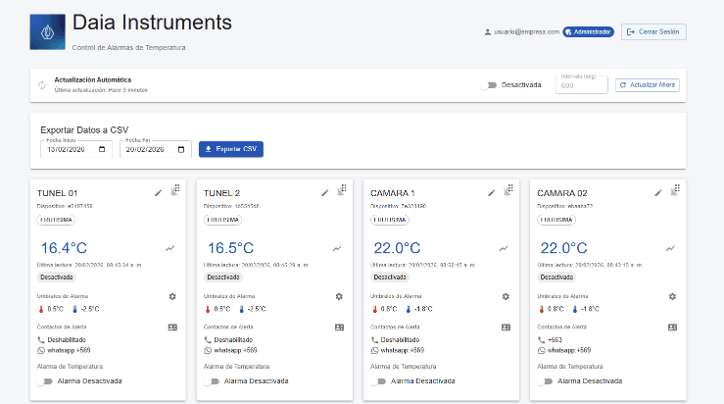Screen dimensions: 724x404
Task: Open the temperature chart for TUNEL 2
Action: pyautogui.click(x=337, y=248)
